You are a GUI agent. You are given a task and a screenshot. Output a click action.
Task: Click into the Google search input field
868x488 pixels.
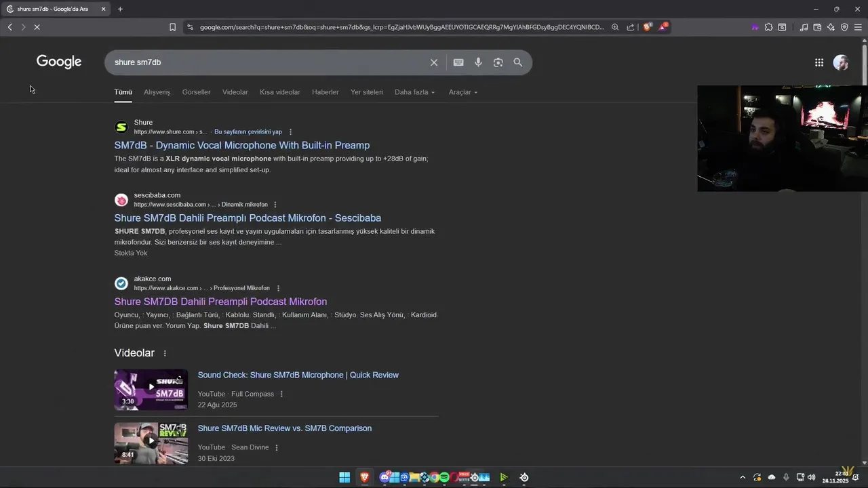point(268,62)
